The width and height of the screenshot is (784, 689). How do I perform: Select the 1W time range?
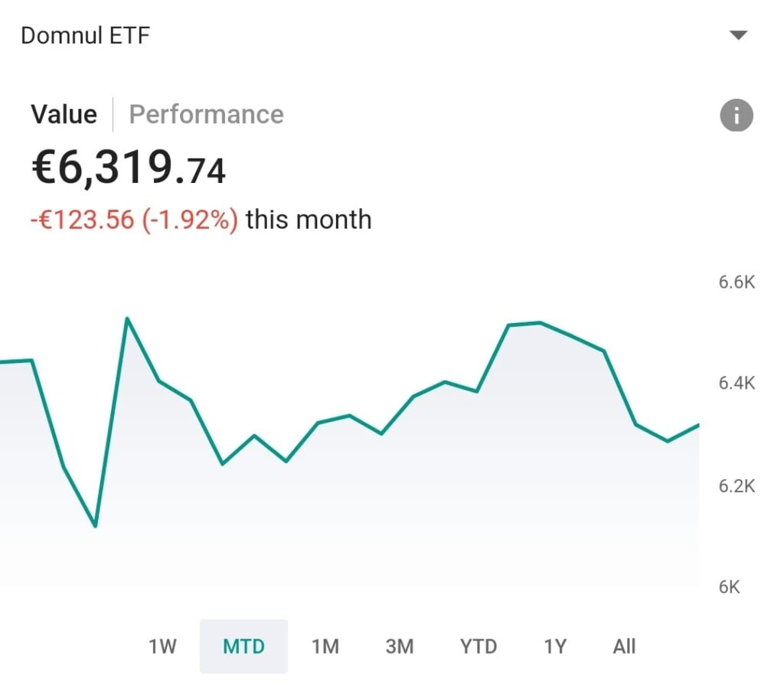coord(162,647)
